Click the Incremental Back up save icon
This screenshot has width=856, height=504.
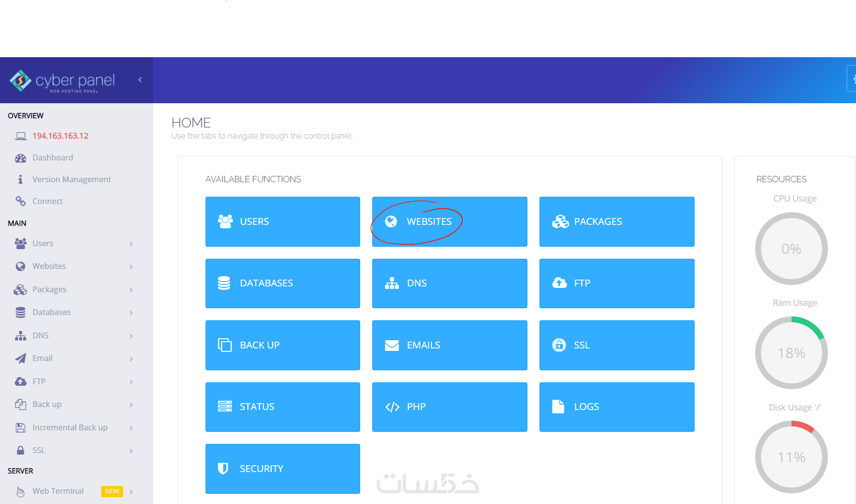[x=20, y=427]
